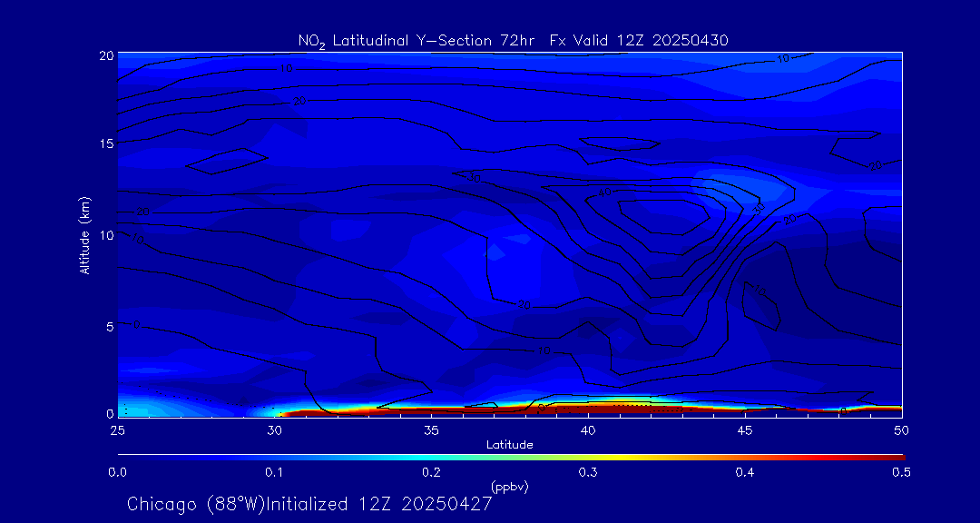Click altitude axis tick label 15
The height and width of the screenshot is (523, 980).
pyautogui.click(x=106, y=143)
